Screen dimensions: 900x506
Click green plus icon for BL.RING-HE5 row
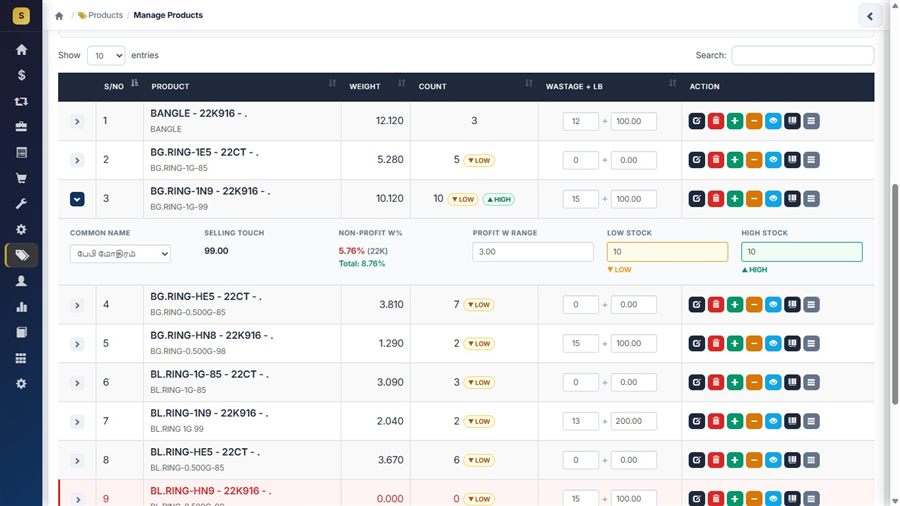[735, 460]
